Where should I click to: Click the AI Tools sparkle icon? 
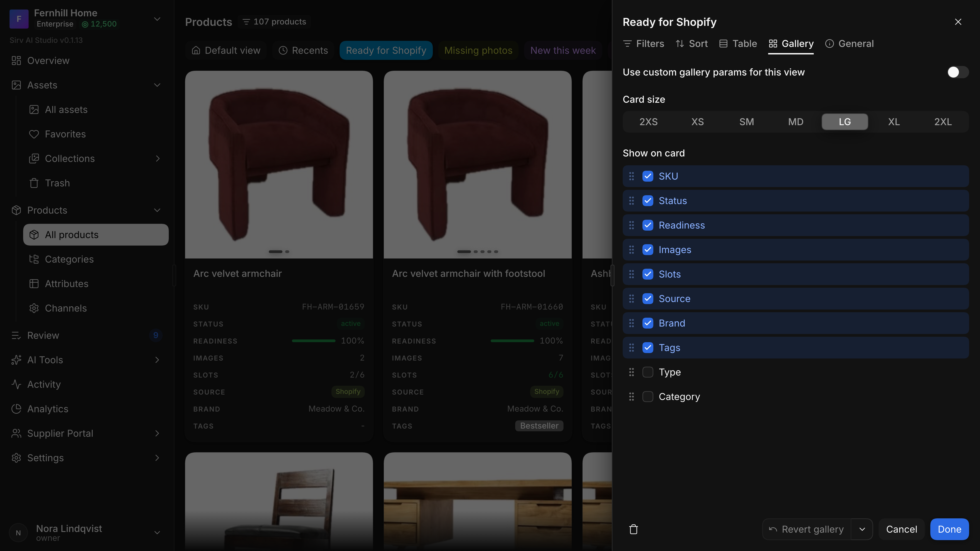click(16, 360)
